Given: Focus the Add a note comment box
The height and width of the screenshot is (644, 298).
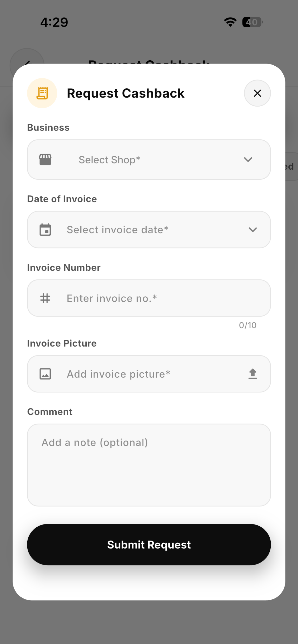Looking at the screenshot, I should [149, 465].
